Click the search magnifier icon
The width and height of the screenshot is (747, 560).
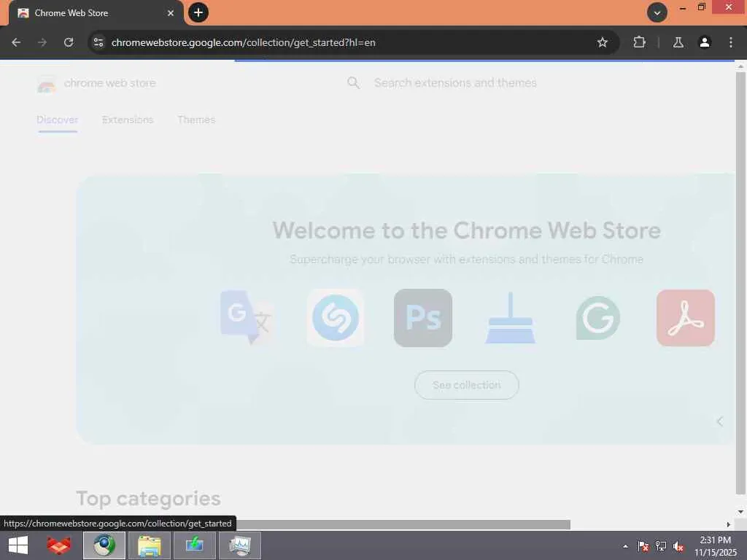coord(354,83)
